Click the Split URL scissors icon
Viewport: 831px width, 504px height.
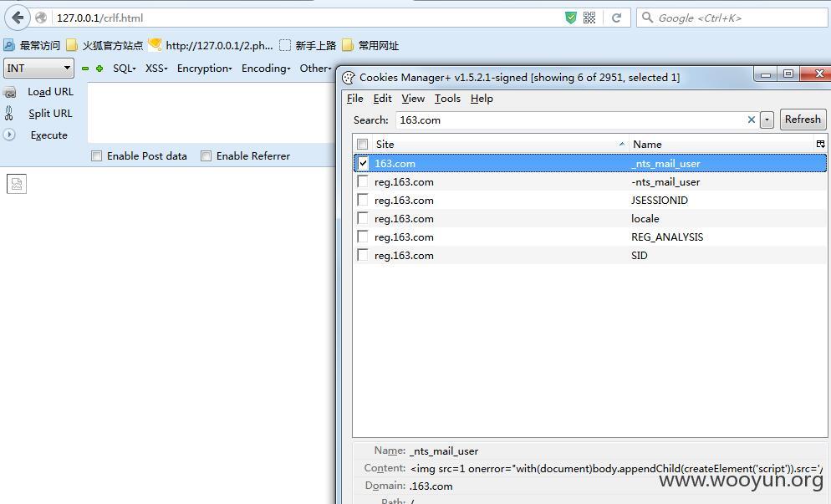coord(9,113)
